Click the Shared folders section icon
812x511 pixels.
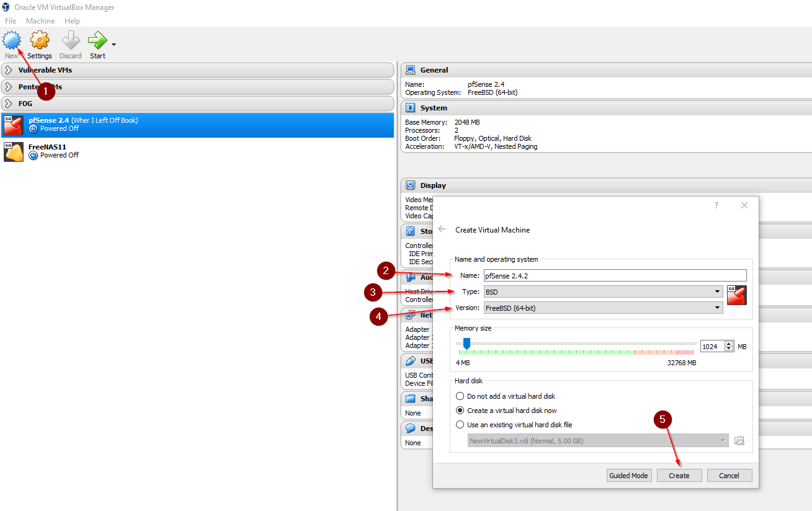coord(411,399)
